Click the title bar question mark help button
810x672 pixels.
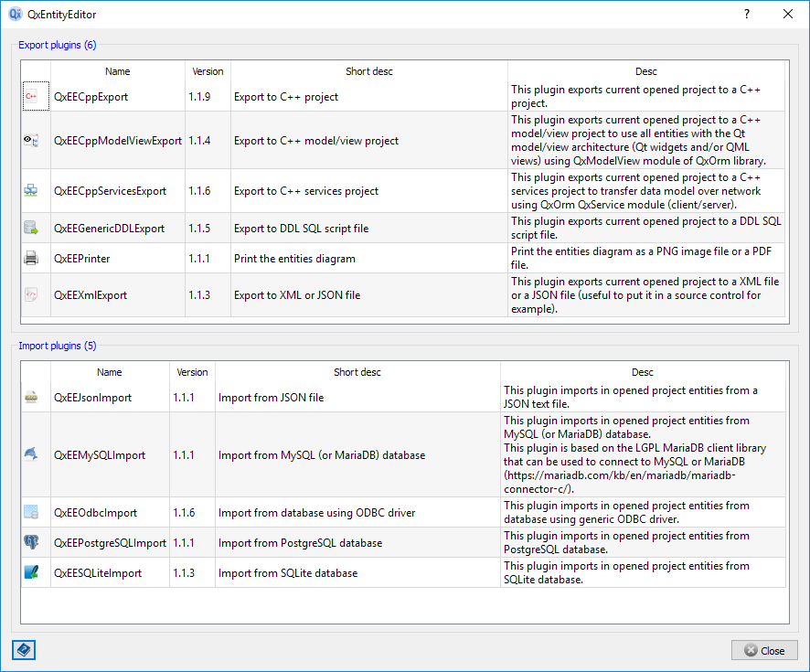coord(746,15)
